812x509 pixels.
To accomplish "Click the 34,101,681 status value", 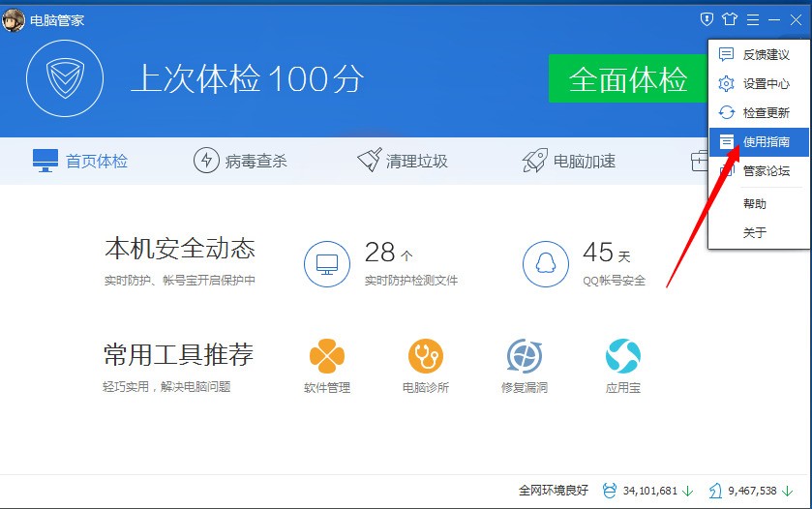I will click(x=650, y=491).
